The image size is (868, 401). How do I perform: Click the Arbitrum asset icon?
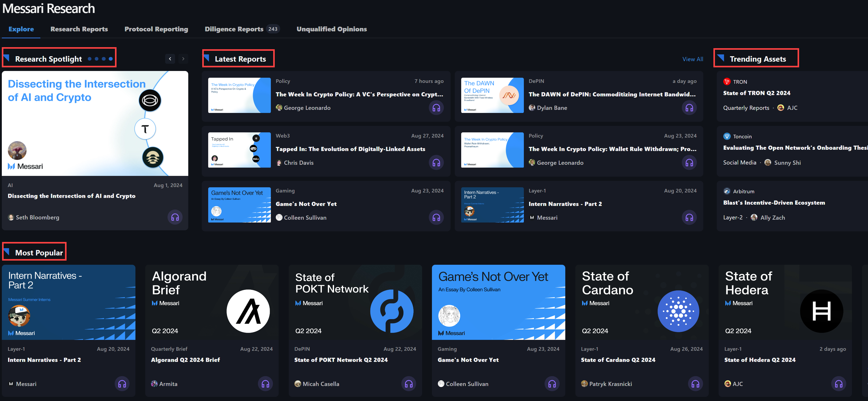[x=727, y=191]
